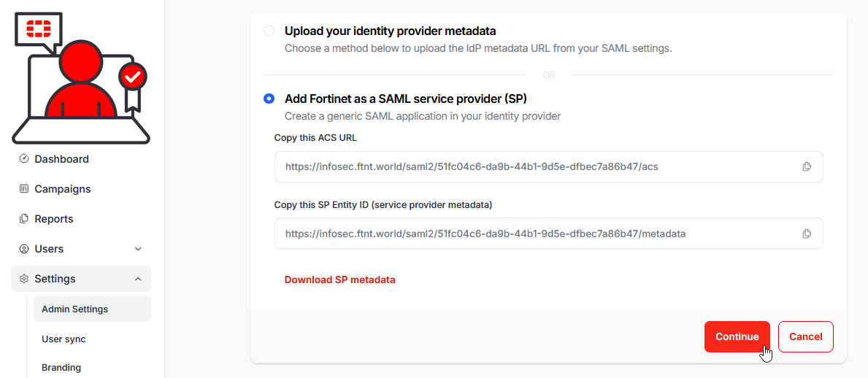Download SP metadata link
This screenshot has height=378, width=868.
[x=339, y=279]
